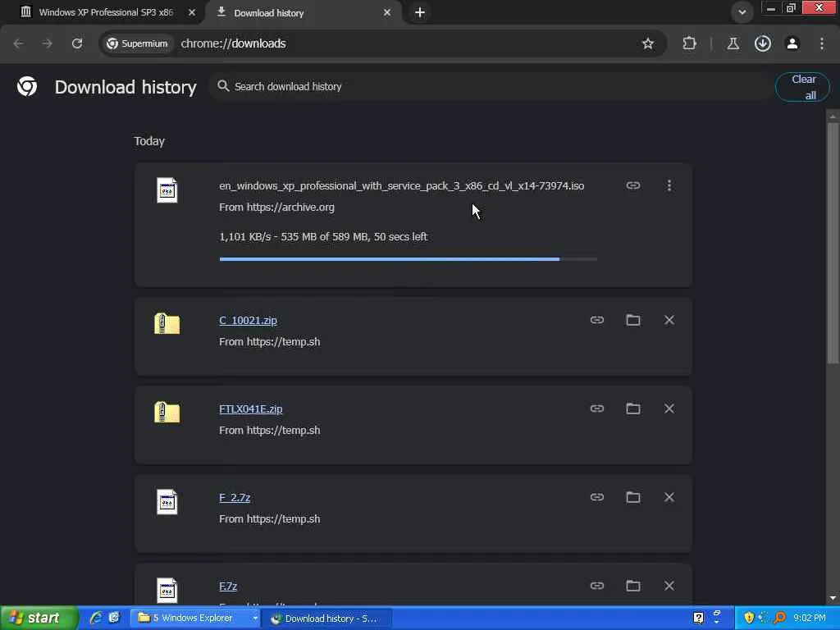
Task: Click the Clear all button
Action: 802,87
